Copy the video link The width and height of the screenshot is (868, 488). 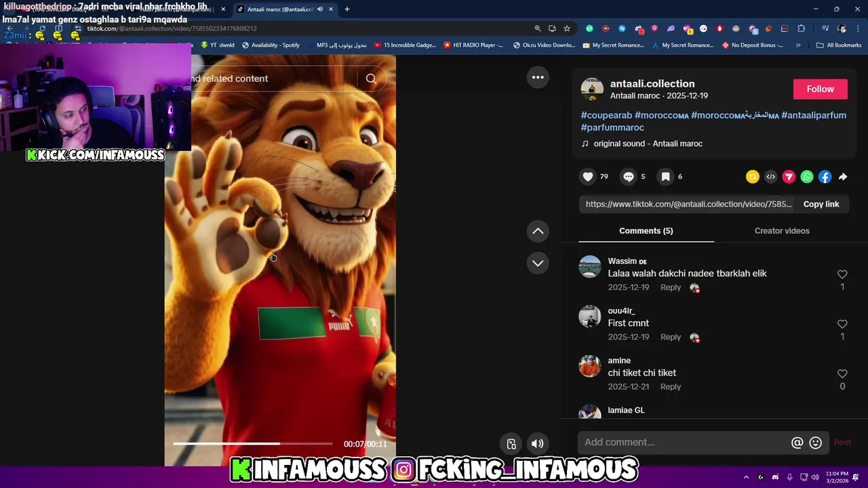pos(821,204)
